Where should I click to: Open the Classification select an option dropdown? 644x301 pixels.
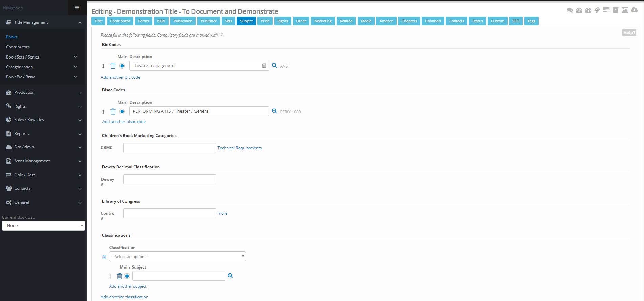click(x=177, y=256)
